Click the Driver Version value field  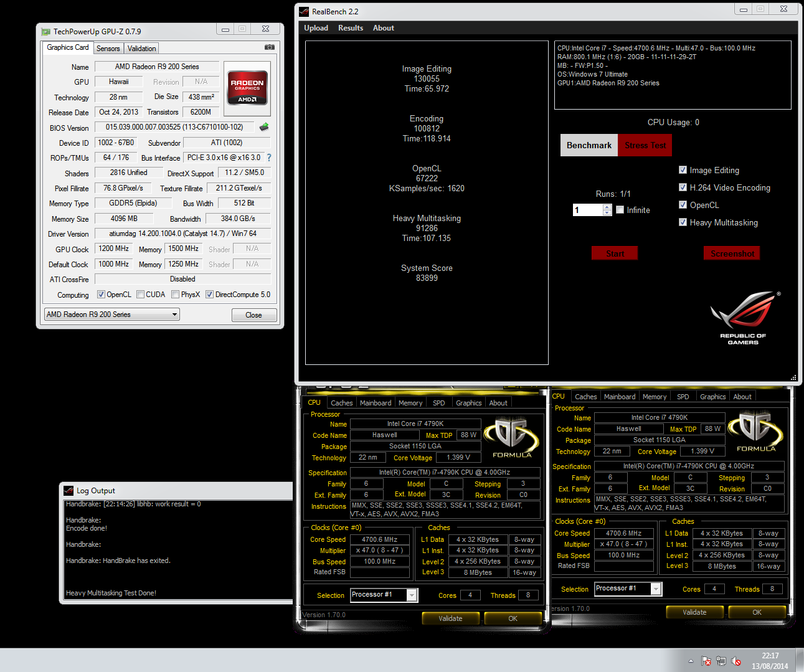point(182,234)
